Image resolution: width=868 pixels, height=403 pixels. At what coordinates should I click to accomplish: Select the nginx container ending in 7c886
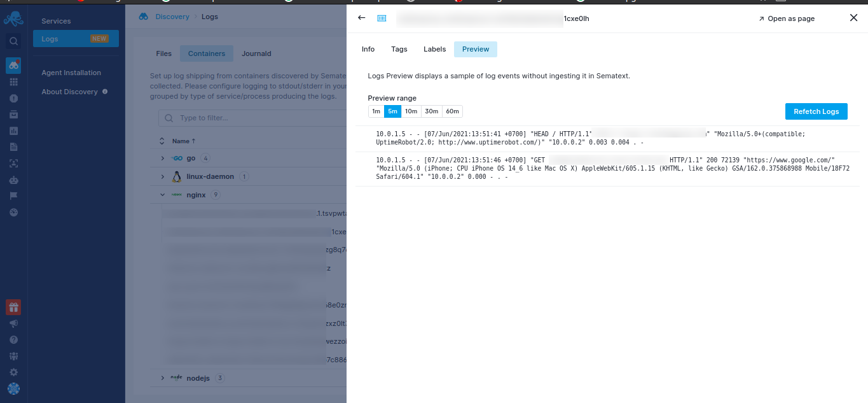[254, 360]
